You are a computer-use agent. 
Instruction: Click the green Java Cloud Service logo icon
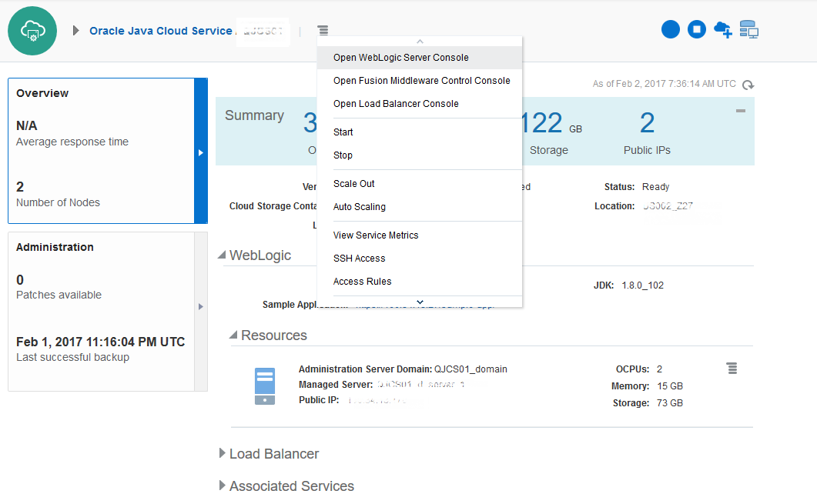(32, 31)
